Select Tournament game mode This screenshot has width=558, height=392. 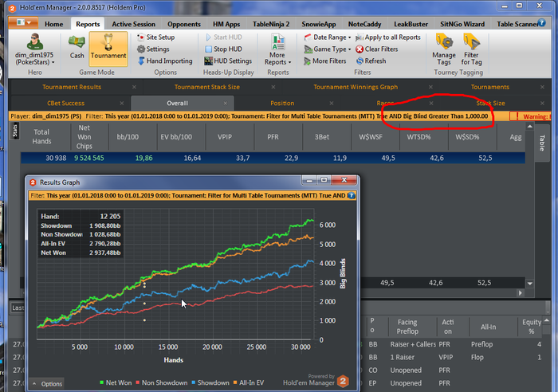click(108, 49)
